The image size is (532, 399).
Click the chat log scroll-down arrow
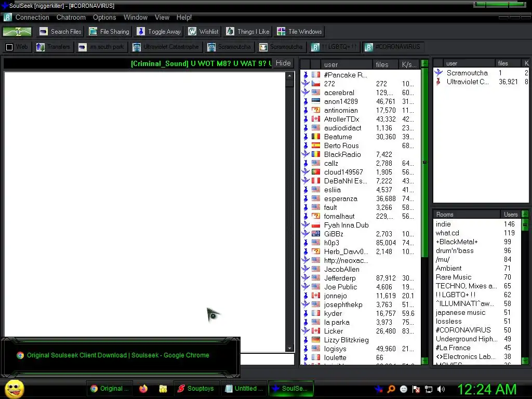tap(289, 348)
